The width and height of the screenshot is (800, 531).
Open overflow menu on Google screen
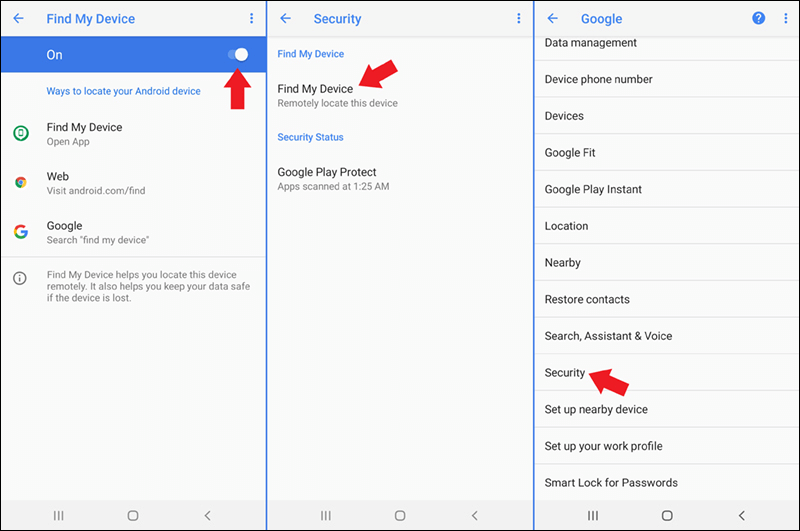point(785,18)
